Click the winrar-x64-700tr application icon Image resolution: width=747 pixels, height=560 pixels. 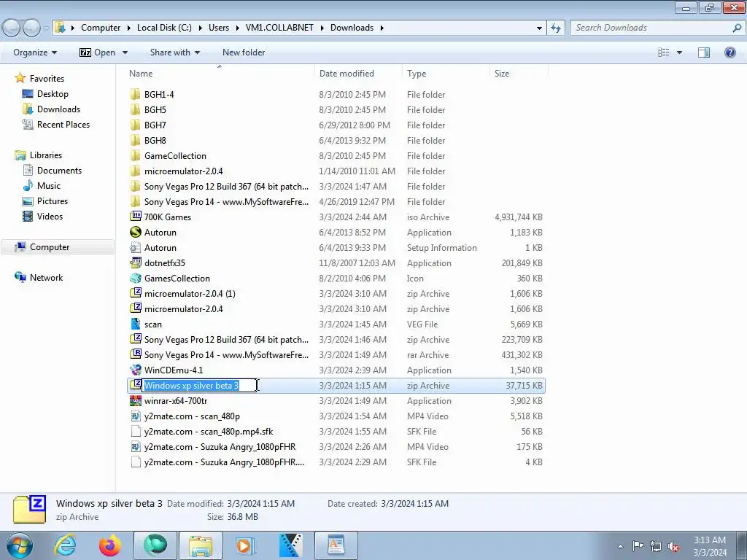click(x=135, y=401)
